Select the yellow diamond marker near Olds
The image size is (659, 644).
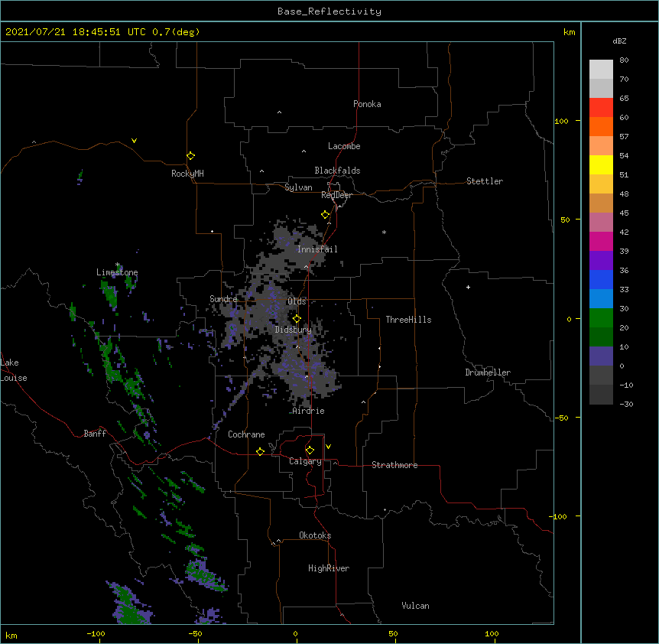(297, 319)
